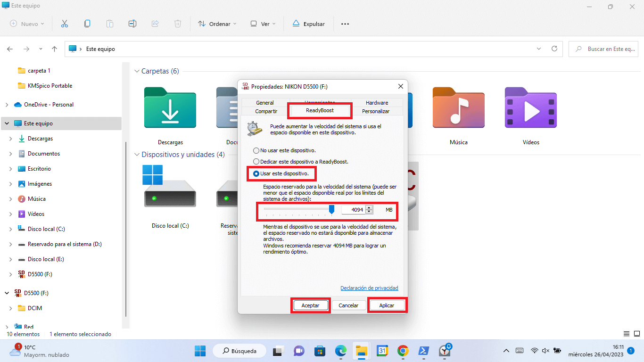Click the 4094 MB value field

click(x=354, y=210)
